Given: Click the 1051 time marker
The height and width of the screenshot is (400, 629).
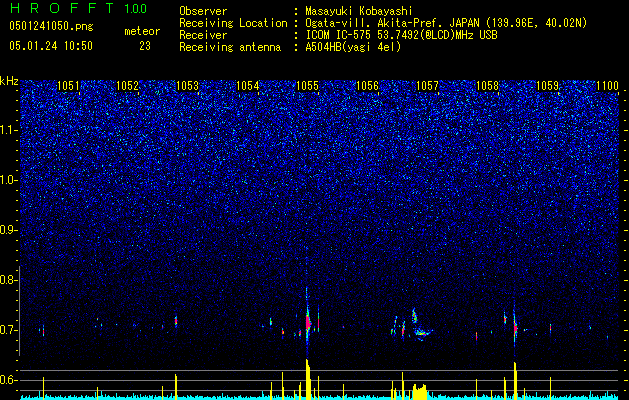Looking at the screenshot, I should [68, 85].
